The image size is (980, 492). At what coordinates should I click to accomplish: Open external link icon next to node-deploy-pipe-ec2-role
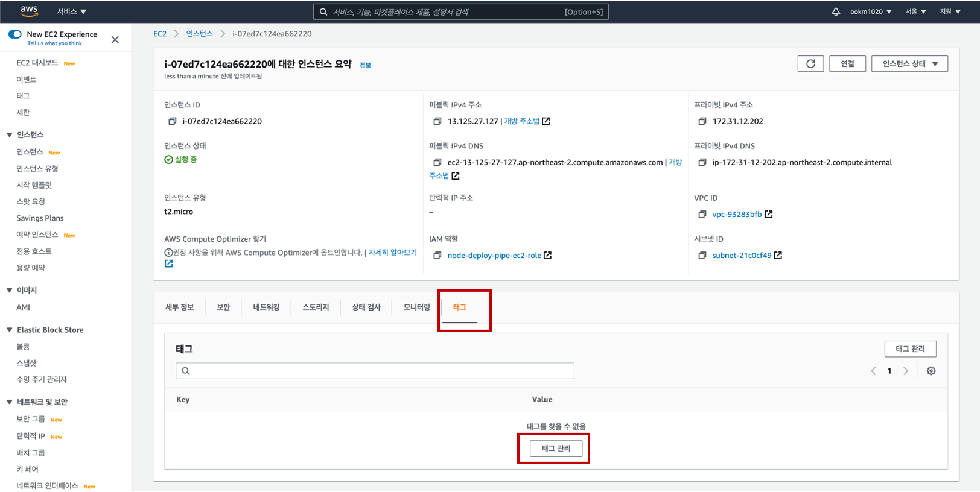[548, 255]
